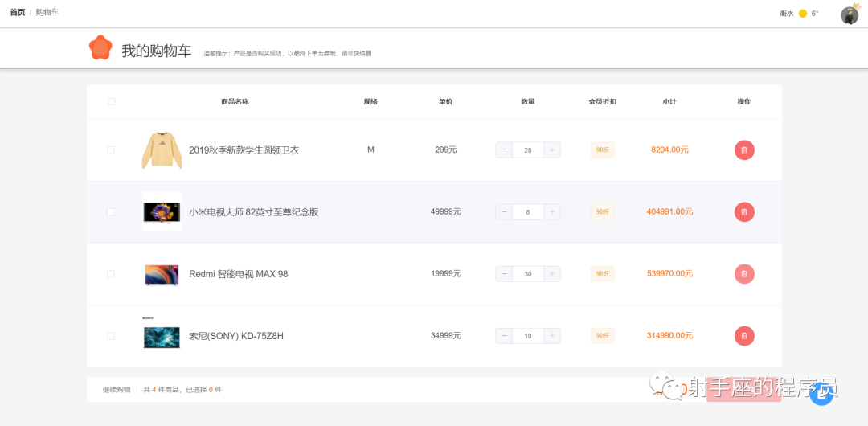Screen dimensions: 868x426
Task: Click the quantity field showing 10
Action: click(x=527, y=336)
